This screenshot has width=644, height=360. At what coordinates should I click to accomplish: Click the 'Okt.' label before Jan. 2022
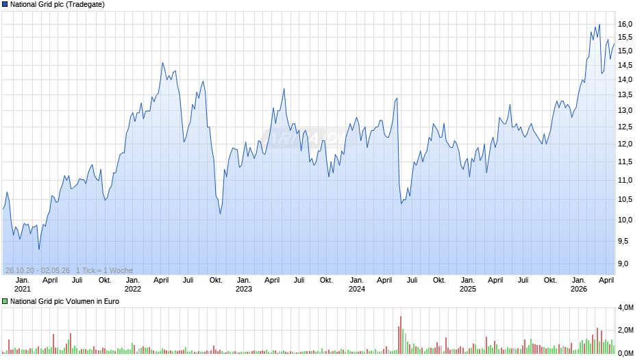[105, 281]
